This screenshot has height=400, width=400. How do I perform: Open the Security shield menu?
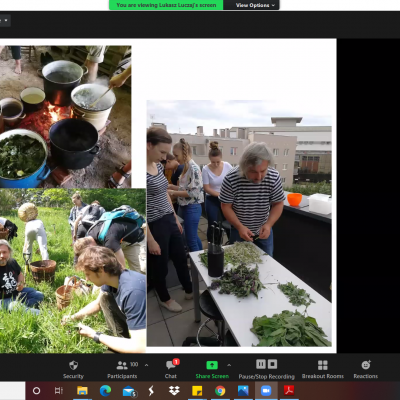tap(73, 369)
